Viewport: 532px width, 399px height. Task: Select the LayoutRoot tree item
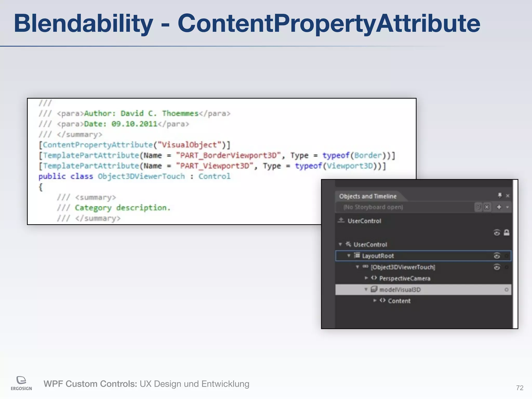[423, 256]
